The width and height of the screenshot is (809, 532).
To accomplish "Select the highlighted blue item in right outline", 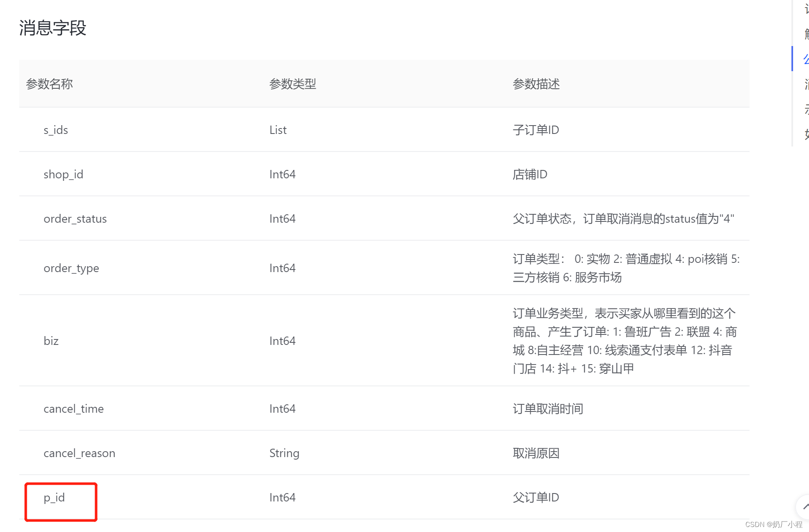I will pyautogui.click(x=806, y=59).
